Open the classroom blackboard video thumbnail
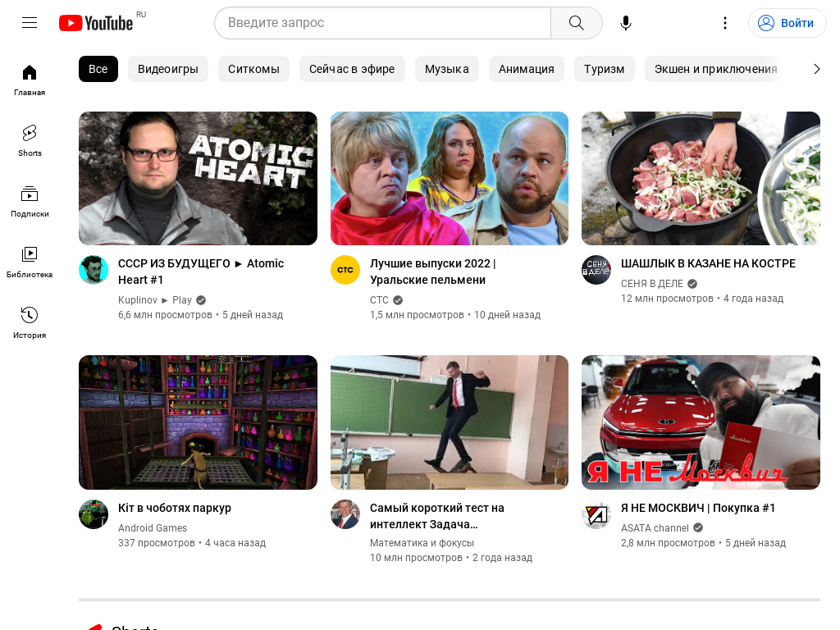 [x=450, y=422]
